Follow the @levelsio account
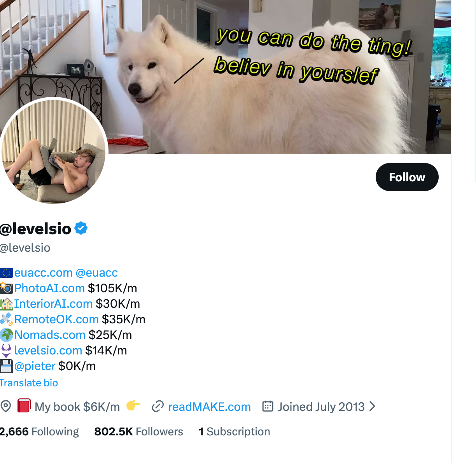Viewport: 476px width, 463px height. (x=407, y=177)
